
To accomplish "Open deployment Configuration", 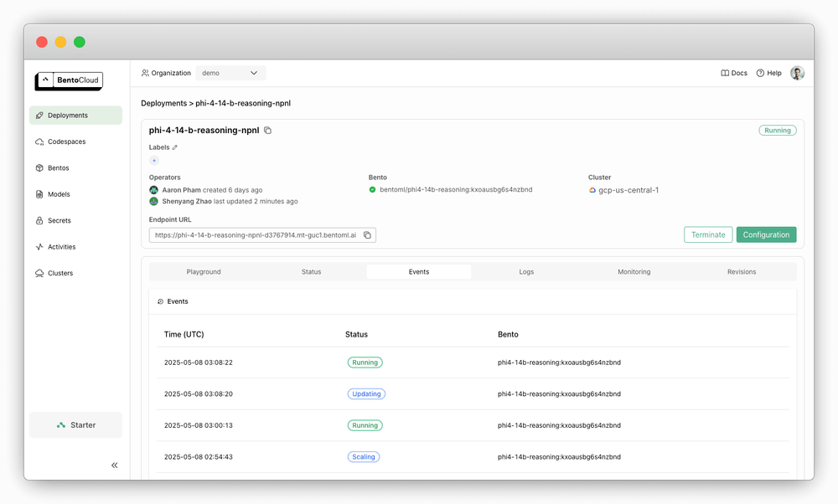I will point(766,234).
